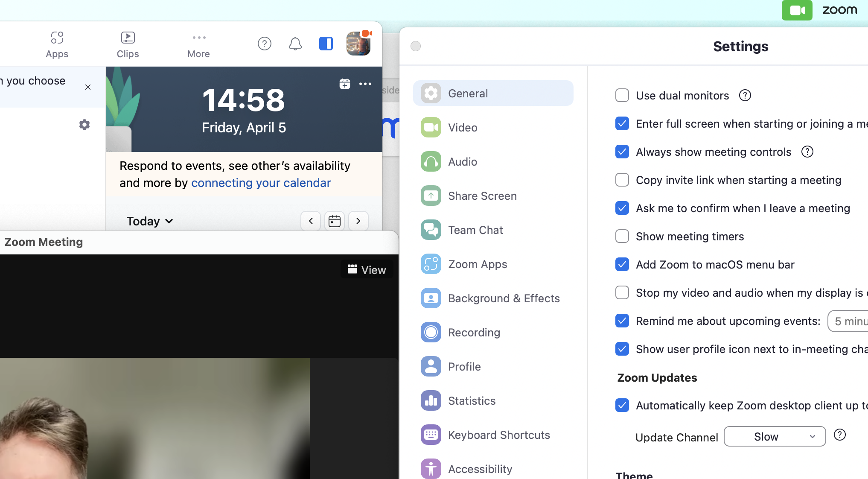Screen dimensions: 868x479
Task: Open the notifications bell icon
Action: click(295, 44)
